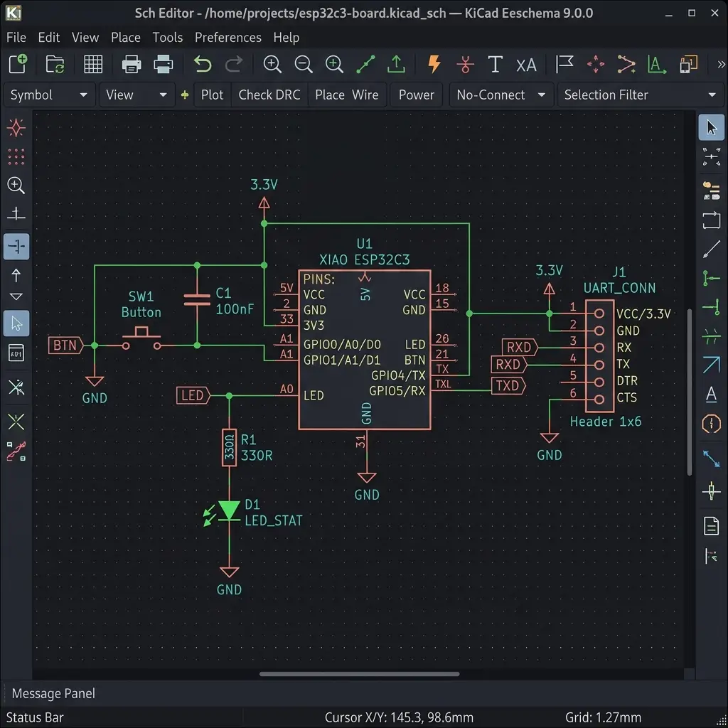Open the View menu in the menu bar
The width and height of the screenshot is (728, 728).
click(85, 37)
